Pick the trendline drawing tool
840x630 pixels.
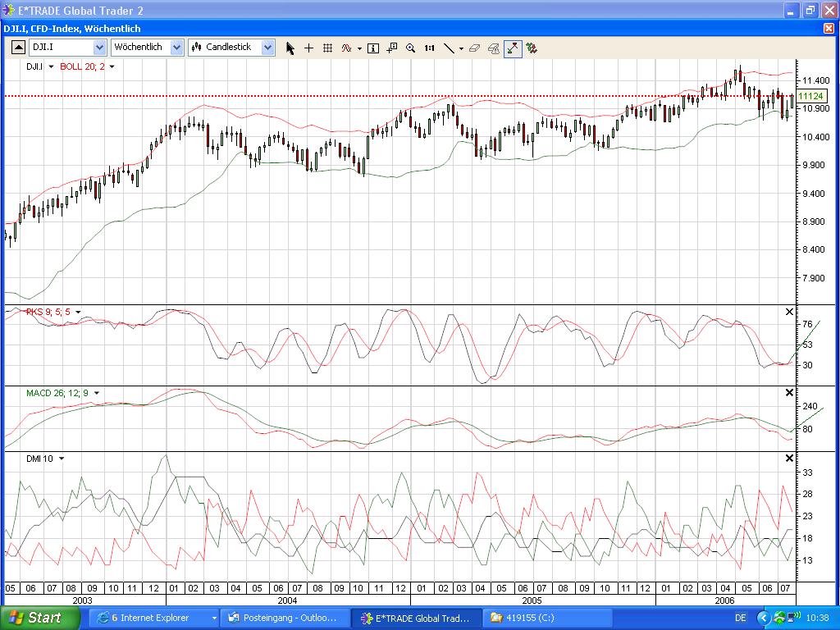[449, 48]
